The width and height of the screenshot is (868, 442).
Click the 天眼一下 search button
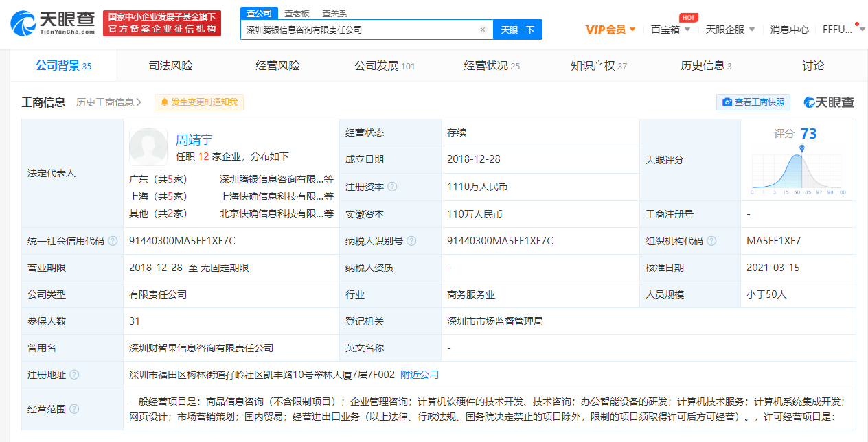coord(518,30)
